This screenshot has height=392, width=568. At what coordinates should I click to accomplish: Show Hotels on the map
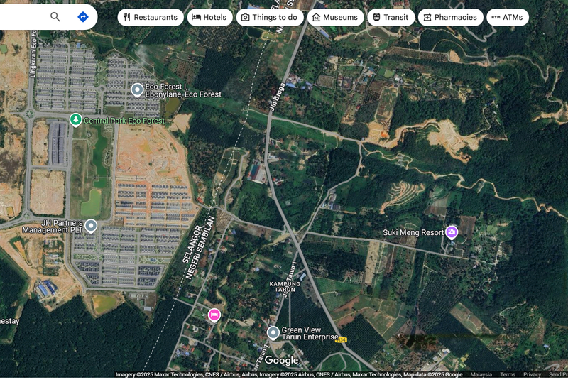click(209, 17)
